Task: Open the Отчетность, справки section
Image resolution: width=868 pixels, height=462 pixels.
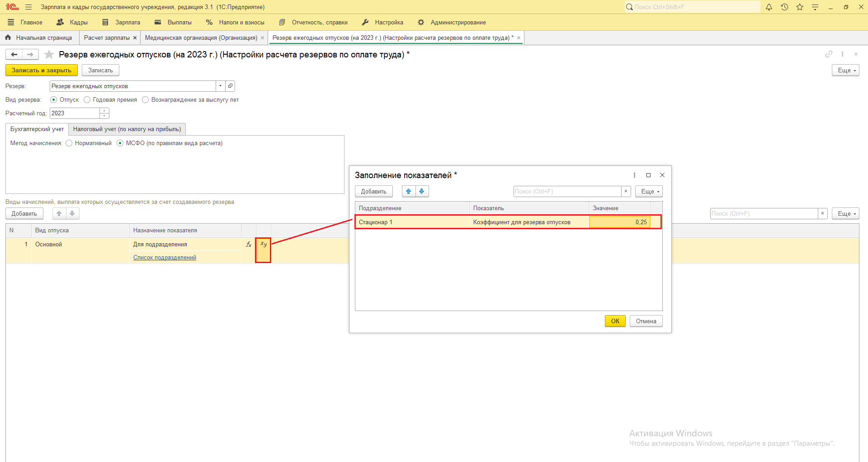Action: (x=313, y=22)
